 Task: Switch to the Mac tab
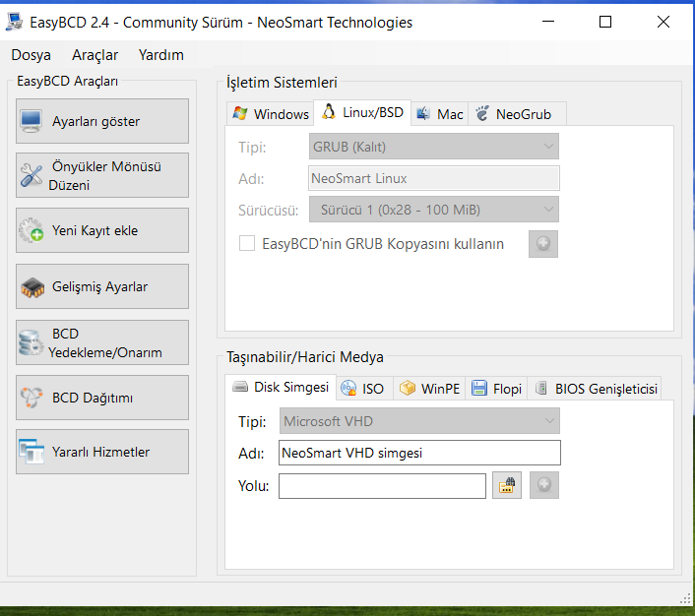pos(440,114)
